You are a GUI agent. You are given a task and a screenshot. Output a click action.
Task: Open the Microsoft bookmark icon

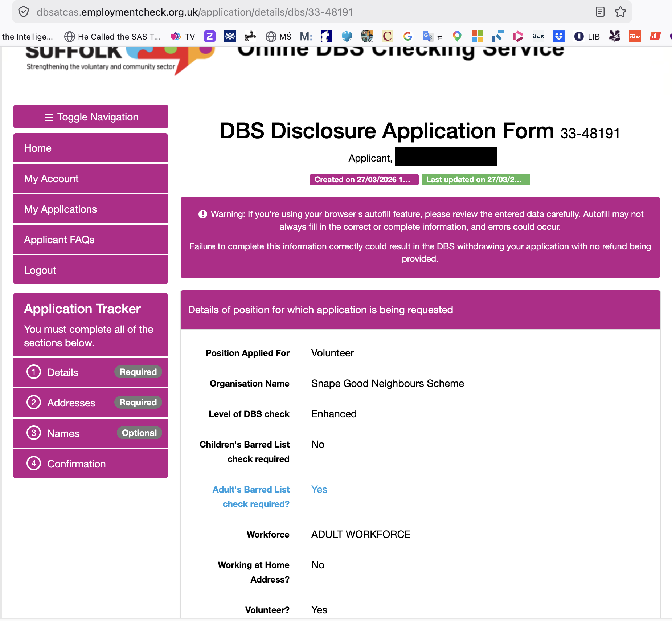[x=477, y=36]
